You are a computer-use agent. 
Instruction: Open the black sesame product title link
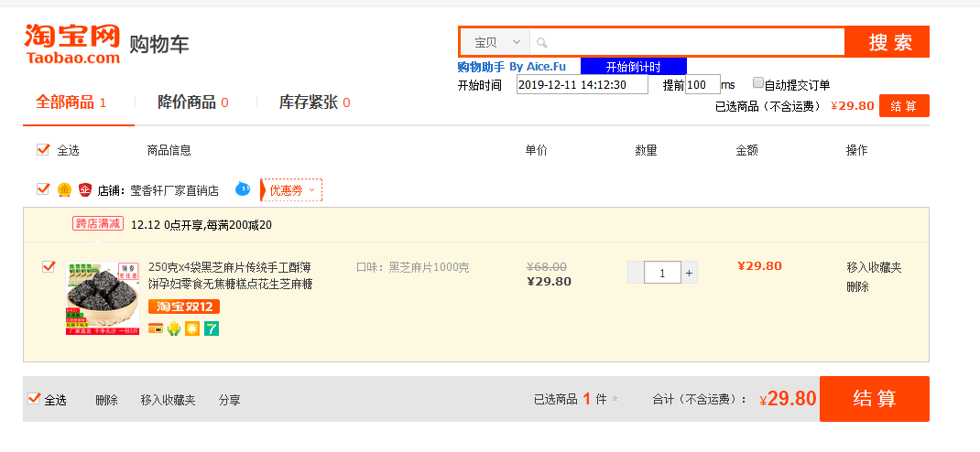pos(231,276)
